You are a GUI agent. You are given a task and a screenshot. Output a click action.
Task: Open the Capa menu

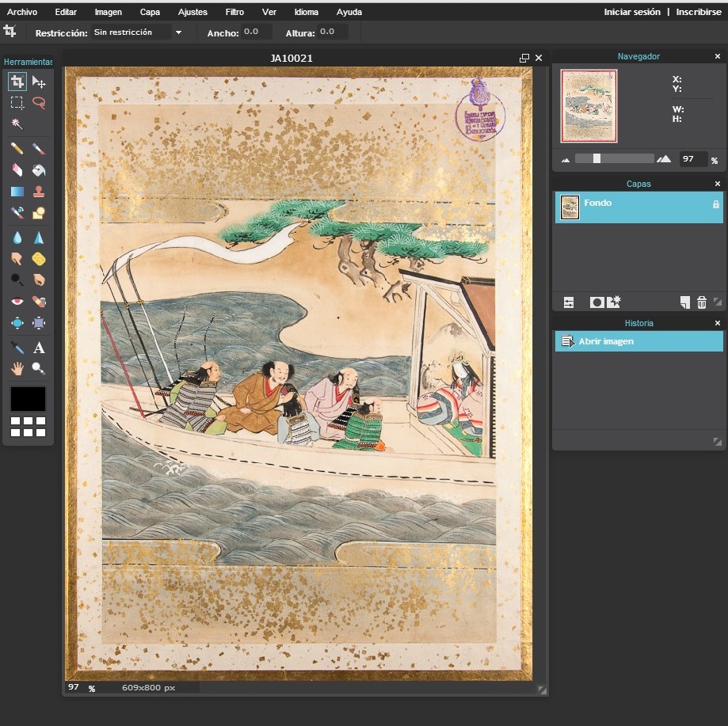[150, 12]
